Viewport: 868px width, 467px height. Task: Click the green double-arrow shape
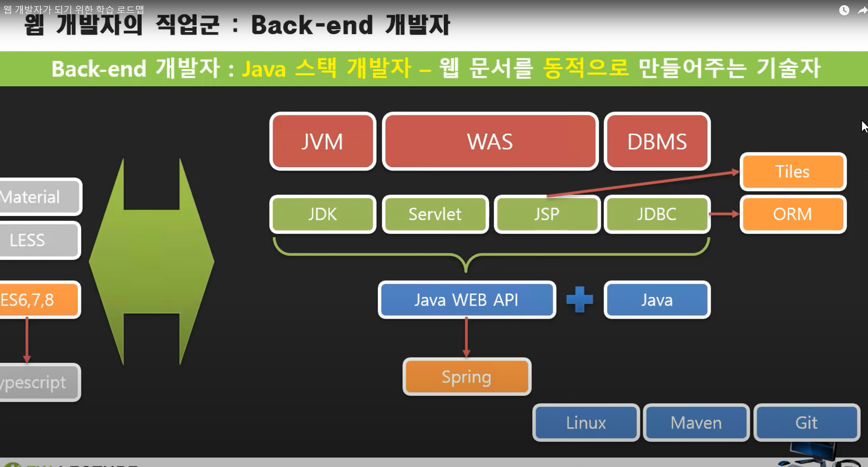tap(151, 261)
